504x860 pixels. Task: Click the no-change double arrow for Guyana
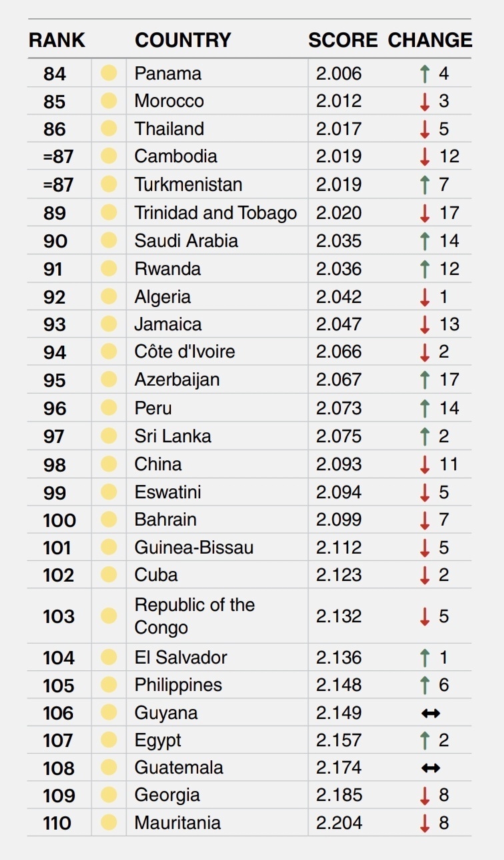(x=431, y=713)
